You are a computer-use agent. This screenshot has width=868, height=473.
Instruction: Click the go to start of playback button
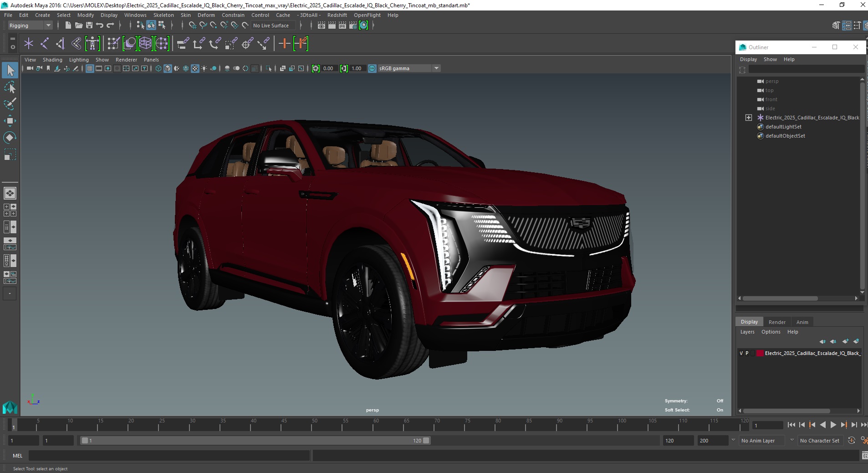(x=791, y=425)
